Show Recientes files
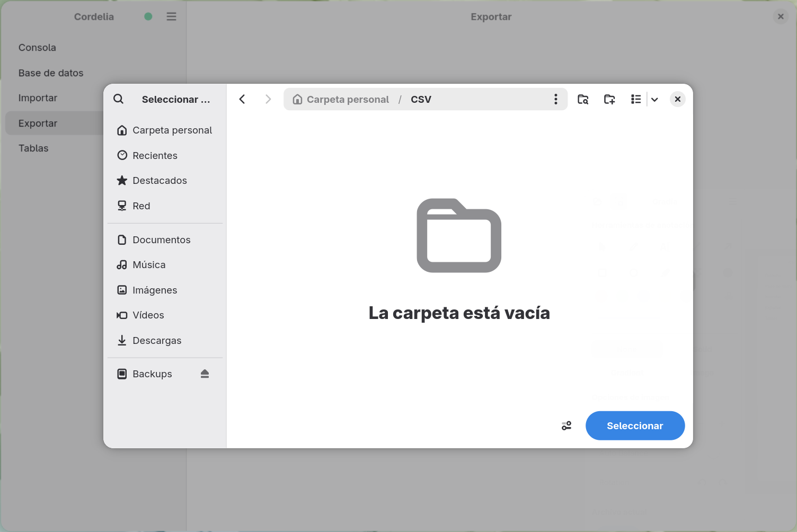 165,155
